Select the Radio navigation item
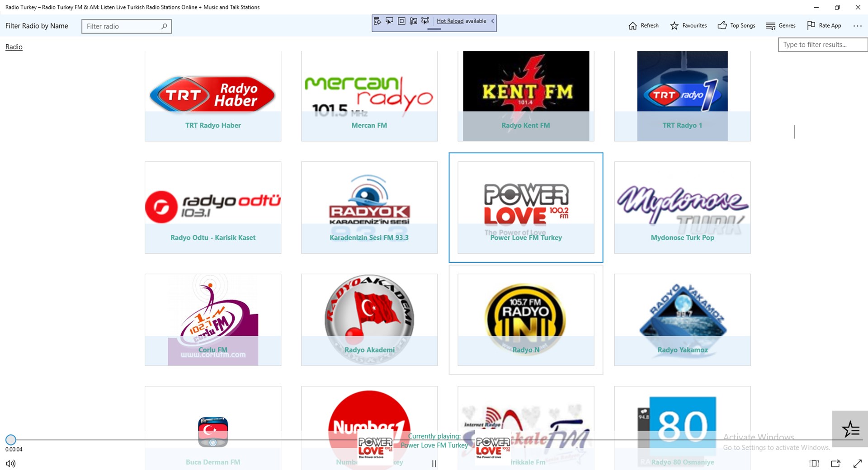 pyautogui.click(x=14, y=47)
